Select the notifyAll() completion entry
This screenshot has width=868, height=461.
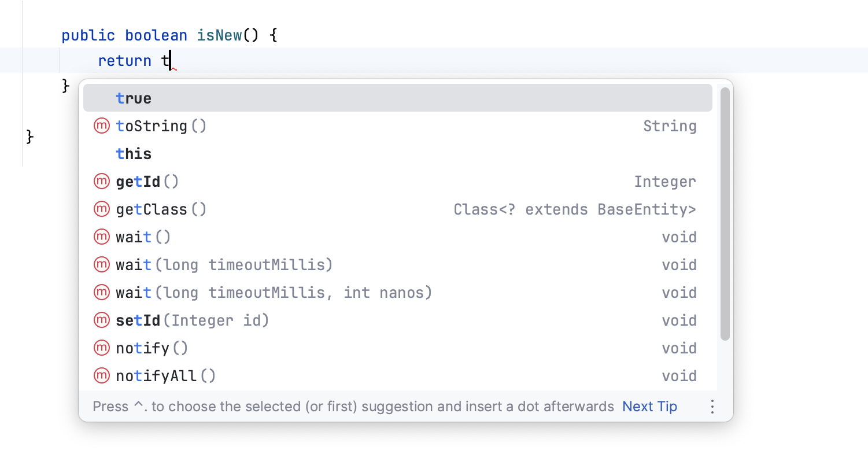tap(166, 375)
